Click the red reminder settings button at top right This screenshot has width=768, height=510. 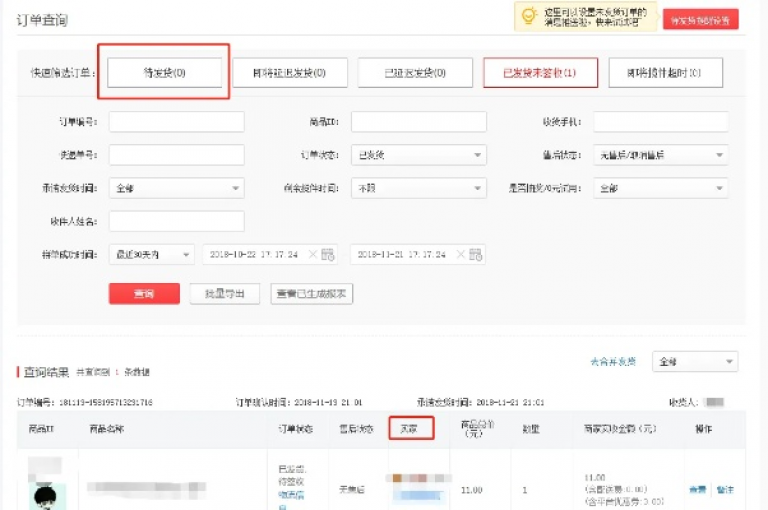point(700,20)
